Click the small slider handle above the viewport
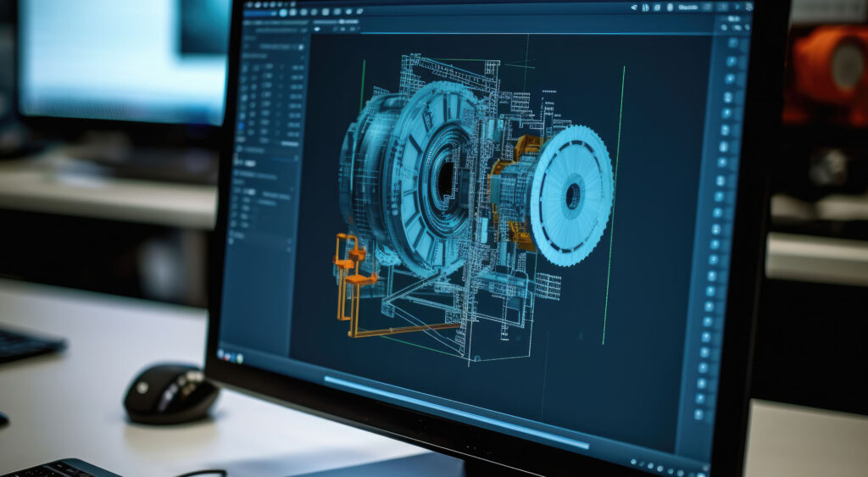This screenshot has height=477, width=868. [341, 21]
